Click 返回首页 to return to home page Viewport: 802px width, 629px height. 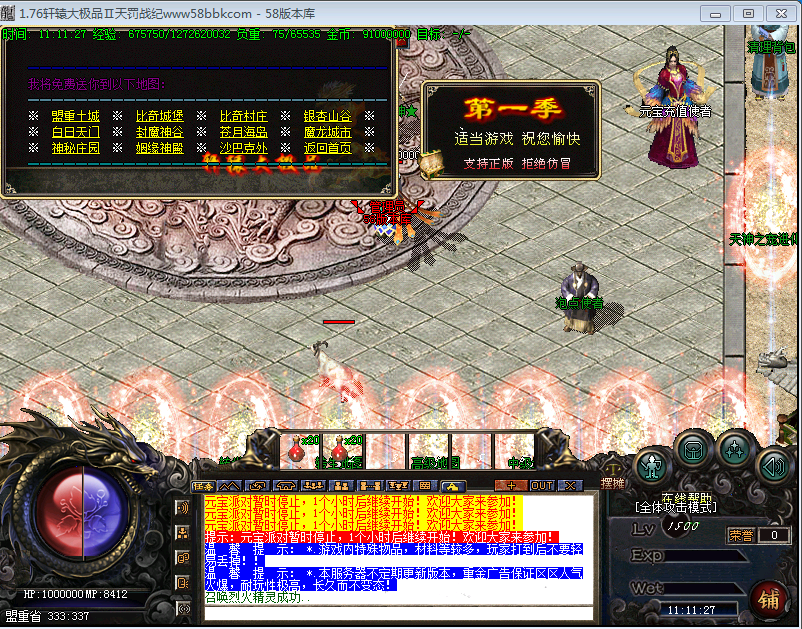[x=327, y=148]
